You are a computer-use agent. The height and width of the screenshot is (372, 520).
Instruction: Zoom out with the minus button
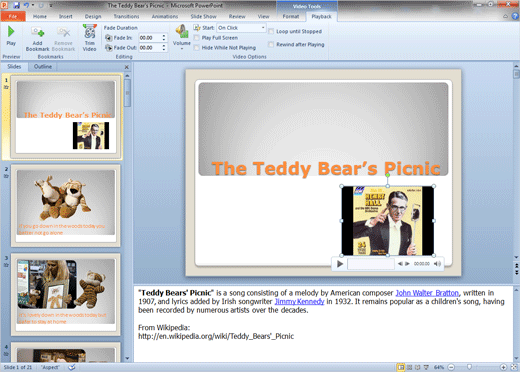pyautogui.click(x=451, y=367)
